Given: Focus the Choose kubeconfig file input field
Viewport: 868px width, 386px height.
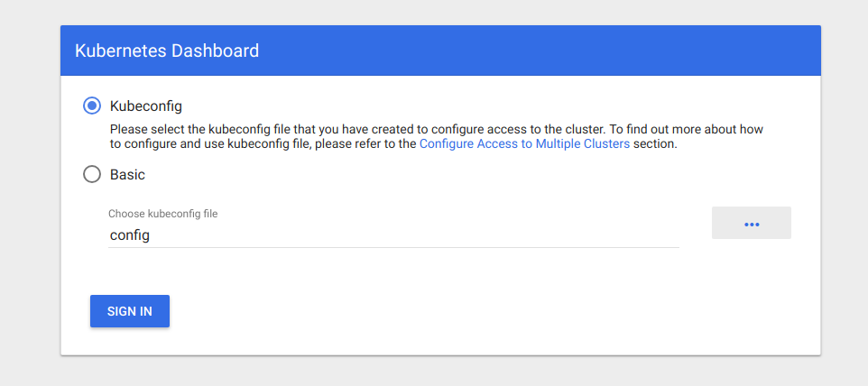Looking at the screenshot, I should tap(393, 235).
